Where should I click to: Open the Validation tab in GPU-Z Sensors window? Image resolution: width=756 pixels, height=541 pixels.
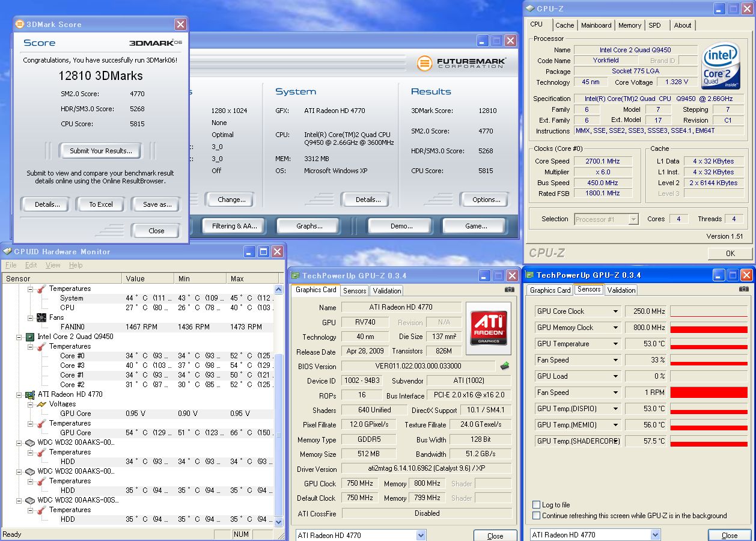click(621, 290)
